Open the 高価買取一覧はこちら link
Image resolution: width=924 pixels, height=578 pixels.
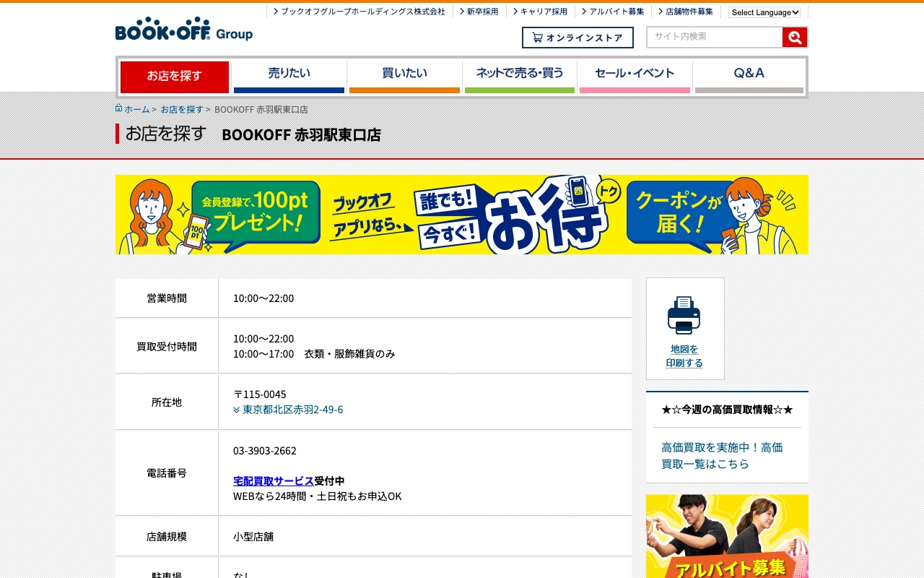(x=722, y=456)
